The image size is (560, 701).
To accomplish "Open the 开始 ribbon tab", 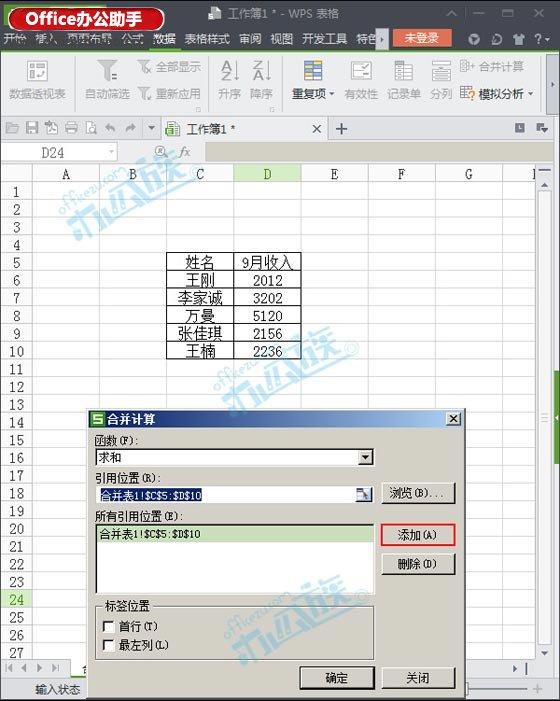I will point(14,39).
